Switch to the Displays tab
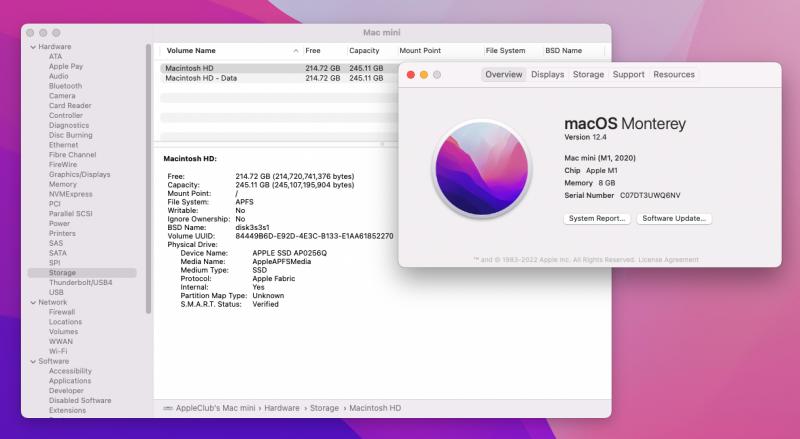This screenshot has height=439, width=800. point(547,75)
